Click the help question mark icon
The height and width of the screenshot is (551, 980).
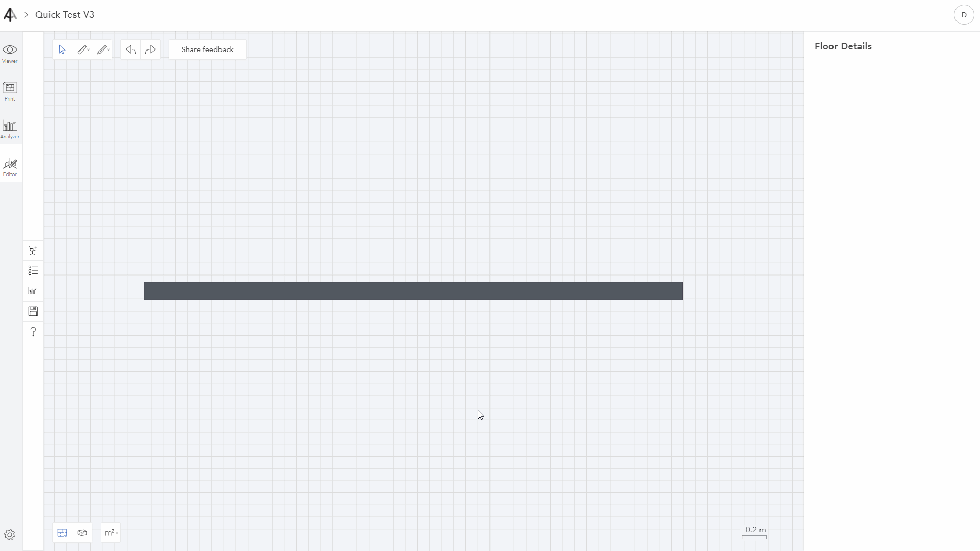coord(33,332)
